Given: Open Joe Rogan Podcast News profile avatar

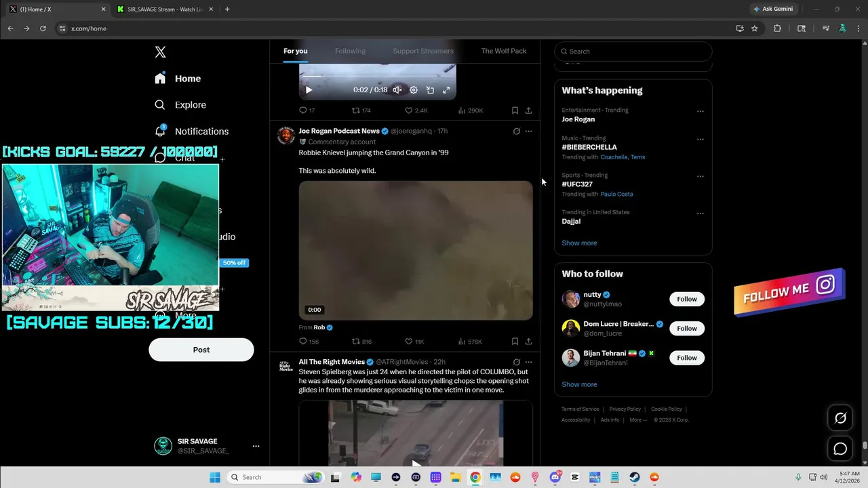Looking at the screenshot, I should 286,136.
